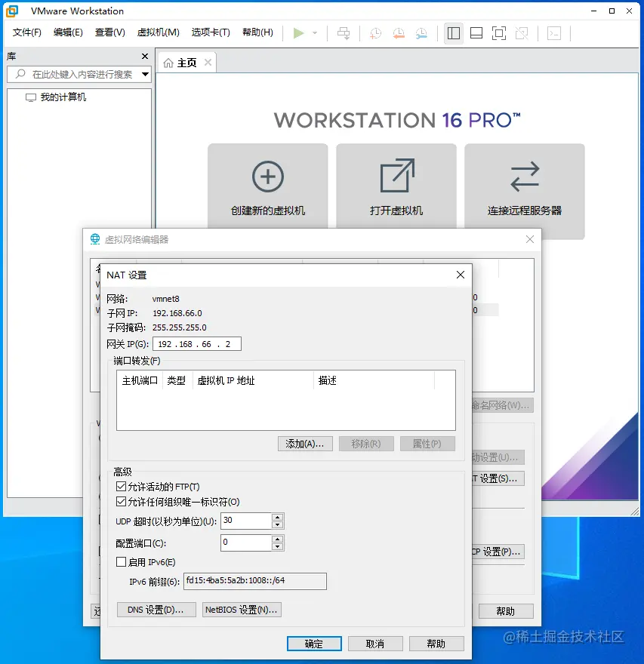Screen dimensions: 644x664
Task: Switch to the 主页 tab
Action: (187, 63)
